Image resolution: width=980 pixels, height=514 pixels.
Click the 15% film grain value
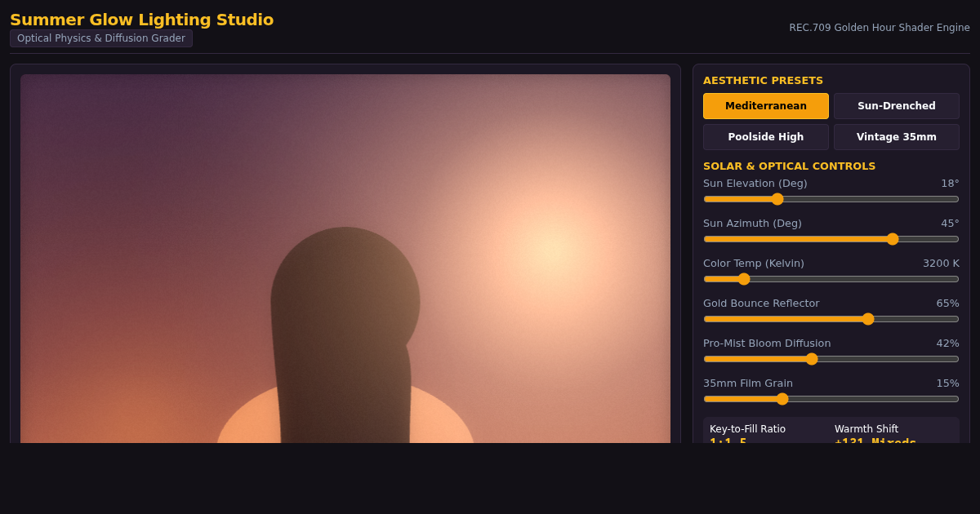(947, 383)
